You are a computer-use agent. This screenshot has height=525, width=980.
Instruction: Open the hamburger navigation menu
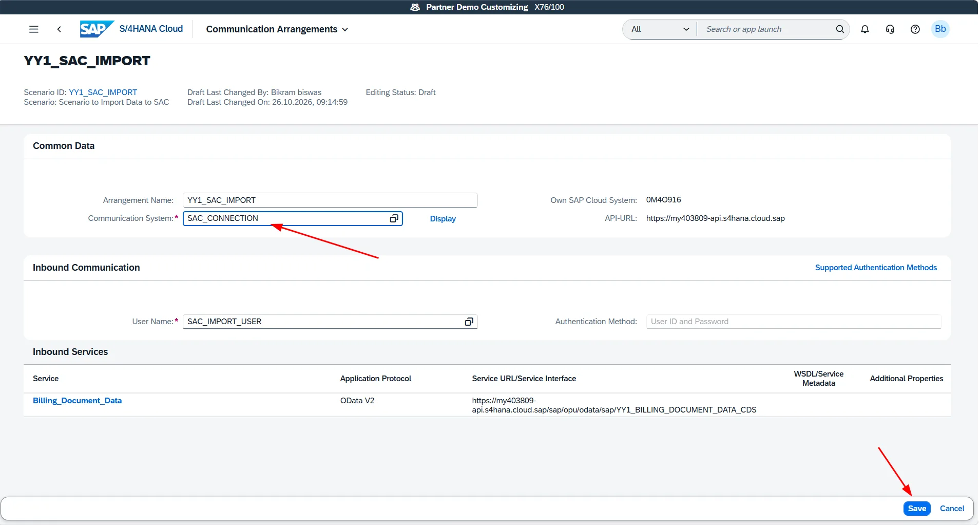coord(34,29)
